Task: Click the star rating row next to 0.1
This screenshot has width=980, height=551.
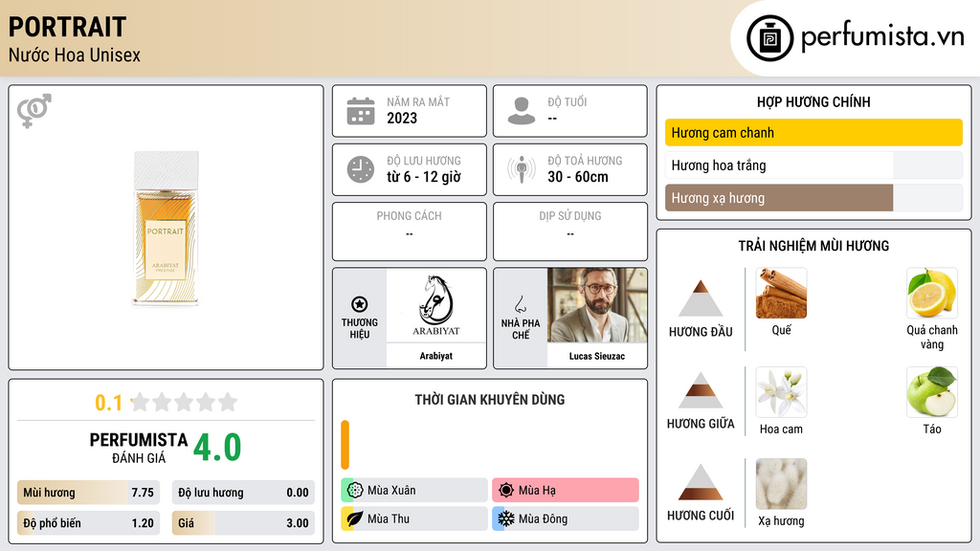Action: [x=184, y=403]
